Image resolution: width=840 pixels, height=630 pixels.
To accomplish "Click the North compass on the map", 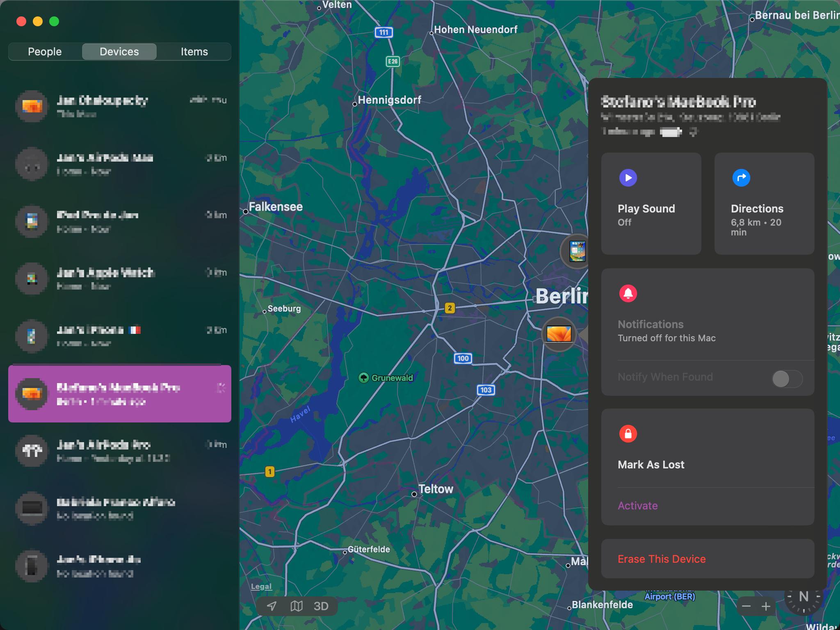I will click(804, 596).
